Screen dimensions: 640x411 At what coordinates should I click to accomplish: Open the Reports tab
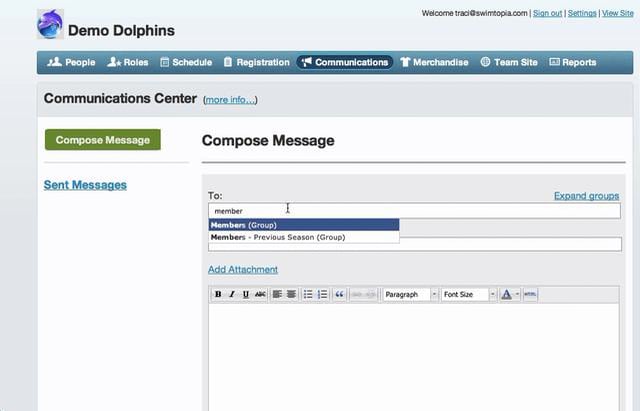573,62
